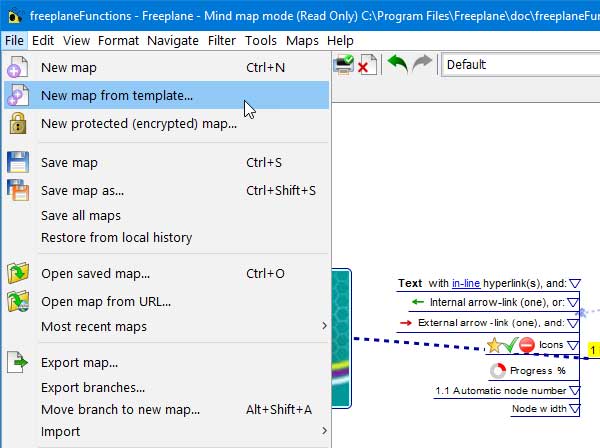Choose New map from template...

(166, 95)
